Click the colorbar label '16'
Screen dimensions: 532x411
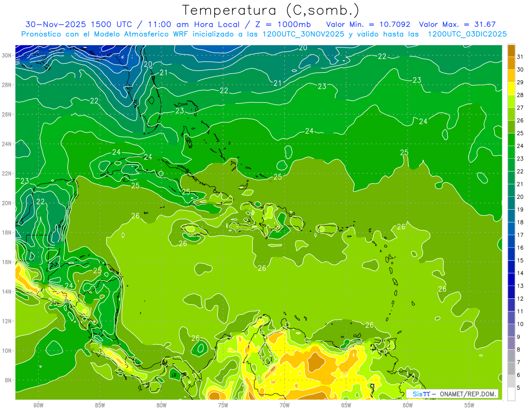coord(520,248)
